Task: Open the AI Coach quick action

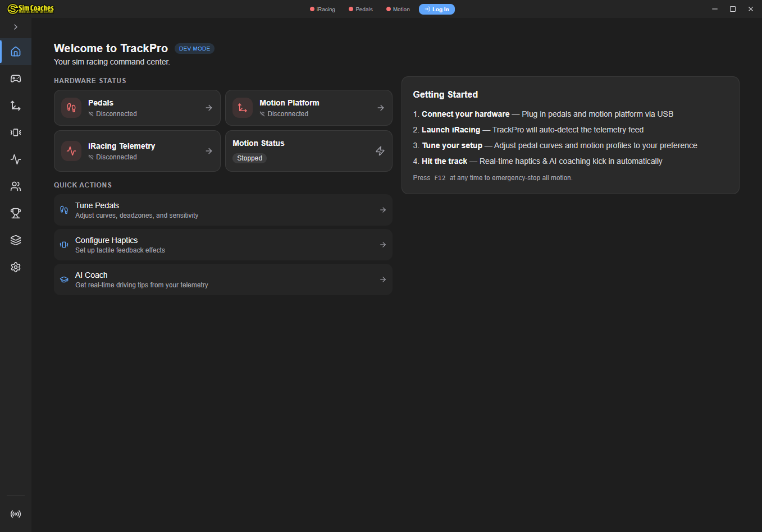Action: (x=223, y=279)
